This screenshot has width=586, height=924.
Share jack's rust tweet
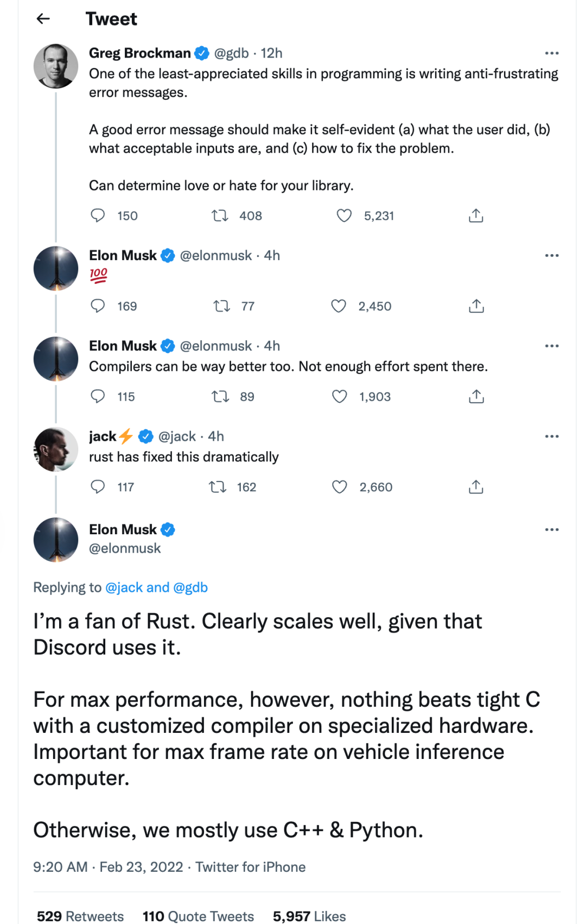(x=476, y=487)
